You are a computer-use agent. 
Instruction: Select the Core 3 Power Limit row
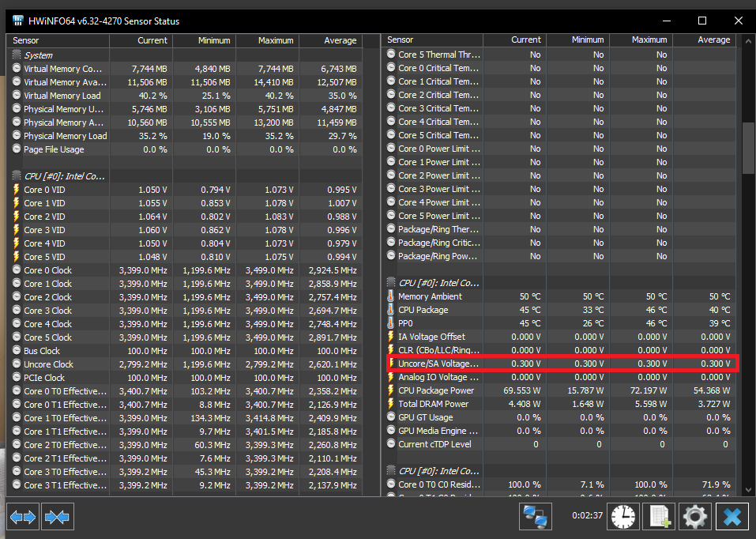click(x=559, y=189)
